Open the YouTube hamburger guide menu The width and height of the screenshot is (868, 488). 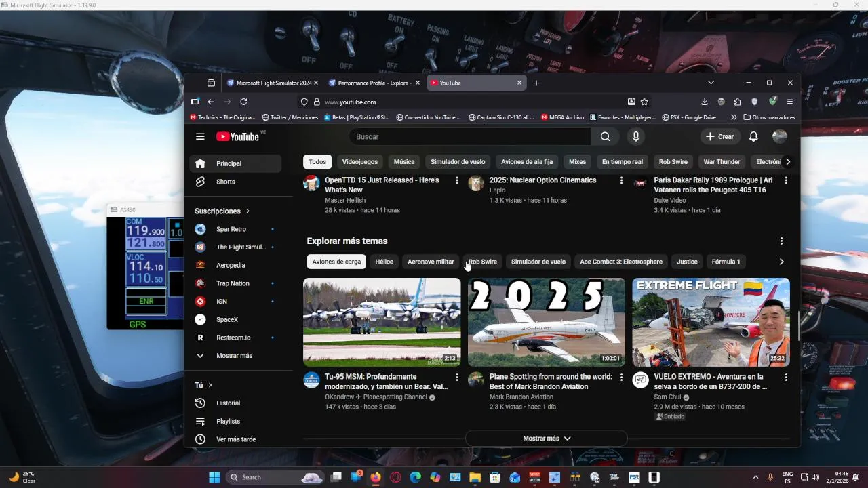point(200,136)
